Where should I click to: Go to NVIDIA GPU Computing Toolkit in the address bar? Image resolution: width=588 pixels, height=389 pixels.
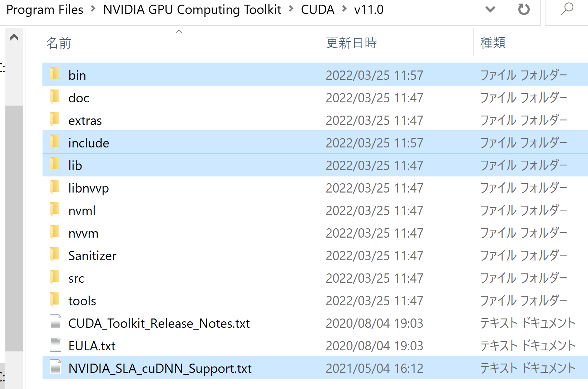[x=192, y=10]
